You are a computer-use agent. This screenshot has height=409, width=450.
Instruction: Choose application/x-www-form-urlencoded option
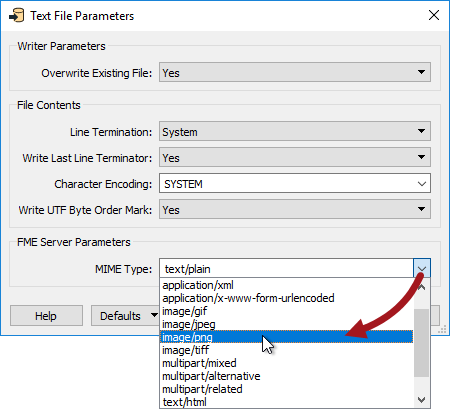(x=286, y=298)
